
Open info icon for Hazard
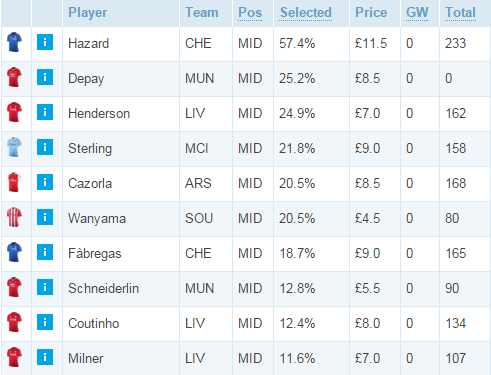tap(45, 42)
